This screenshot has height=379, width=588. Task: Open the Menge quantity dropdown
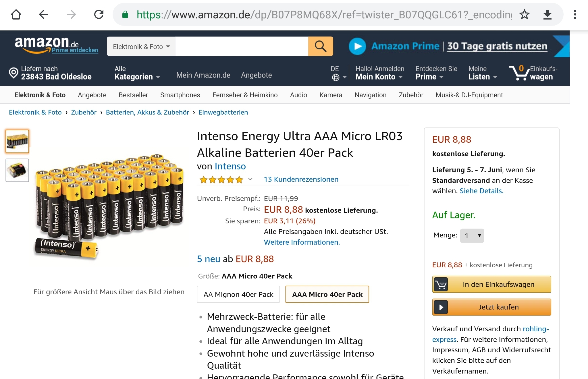(472, 236)
